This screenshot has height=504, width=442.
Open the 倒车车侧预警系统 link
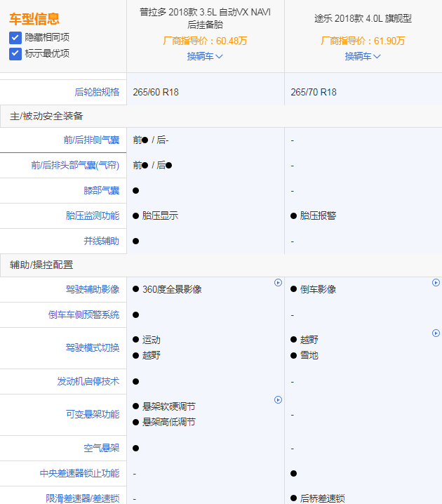(x=83, y=314)
